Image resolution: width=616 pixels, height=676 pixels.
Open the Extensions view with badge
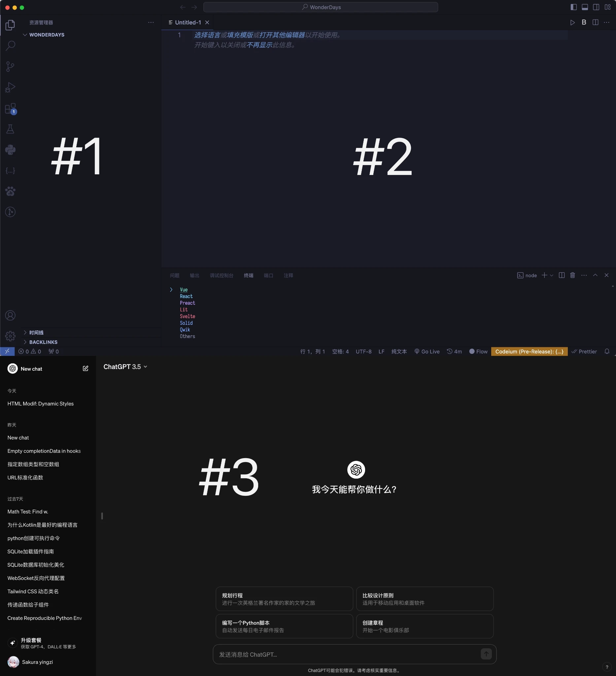point(10,108)
